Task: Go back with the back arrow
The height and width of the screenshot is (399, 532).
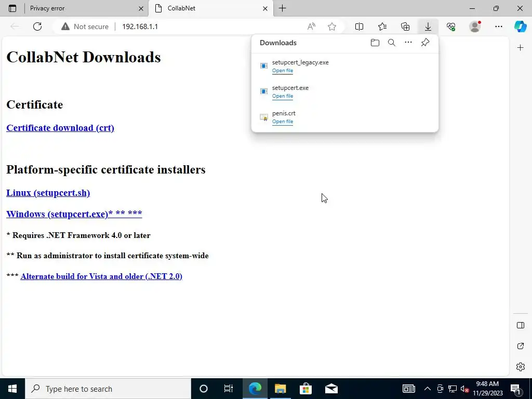Action: pyautogui.click(x=14, y=26)
